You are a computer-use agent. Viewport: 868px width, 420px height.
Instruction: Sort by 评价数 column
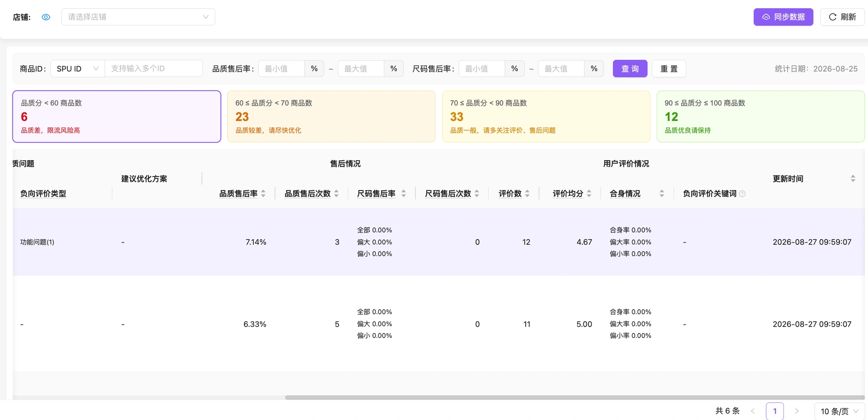527,194
